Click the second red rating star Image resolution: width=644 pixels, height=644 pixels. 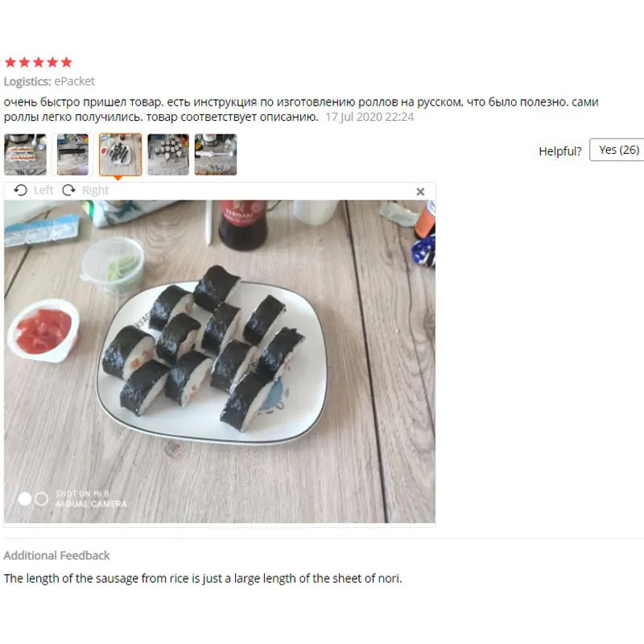tap(24, 63)
